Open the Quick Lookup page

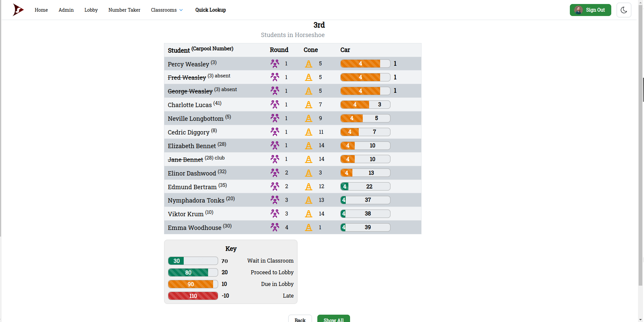[210, 10]
